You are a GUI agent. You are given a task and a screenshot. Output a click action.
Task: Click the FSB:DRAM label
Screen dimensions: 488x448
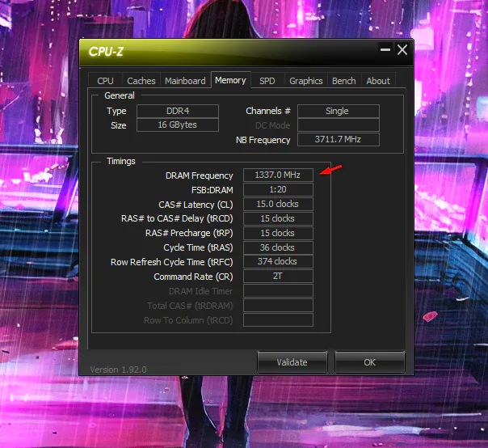point(212,190)
